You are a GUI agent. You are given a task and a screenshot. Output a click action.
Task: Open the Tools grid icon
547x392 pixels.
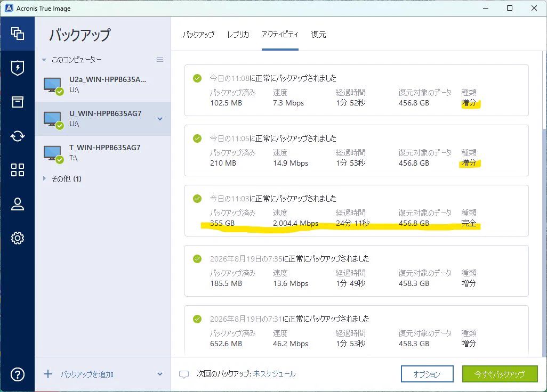(x=18, y=170)
